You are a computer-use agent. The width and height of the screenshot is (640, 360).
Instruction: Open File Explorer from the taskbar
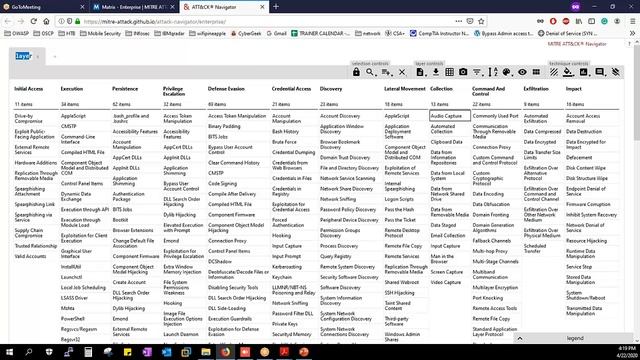206,352
